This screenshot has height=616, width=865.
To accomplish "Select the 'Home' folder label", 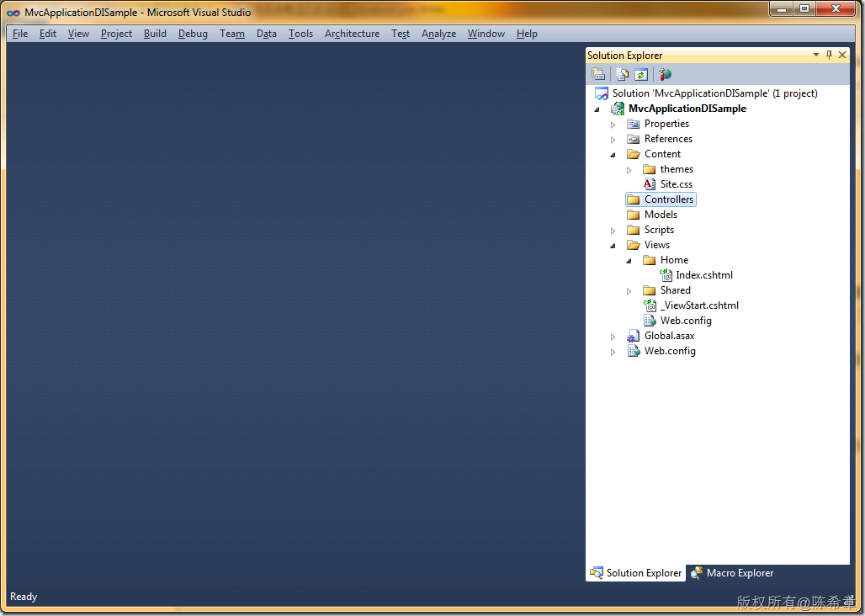I will pos(674,260).
